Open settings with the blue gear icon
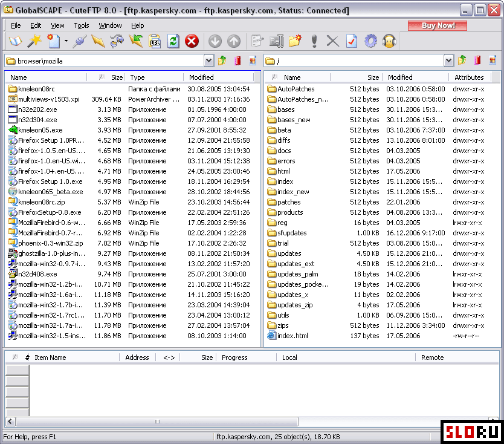This screenshot has width=504, height=444. click(370, 41)
